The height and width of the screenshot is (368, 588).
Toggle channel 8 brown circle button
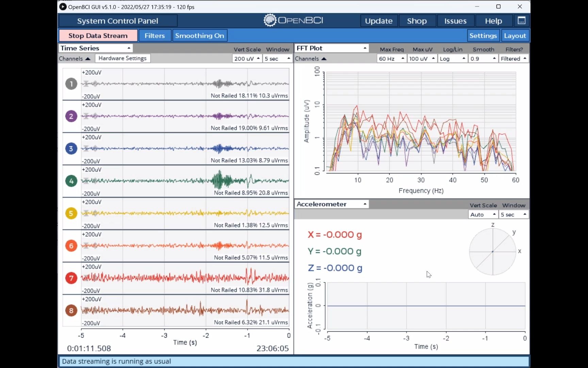click(71, 310)
